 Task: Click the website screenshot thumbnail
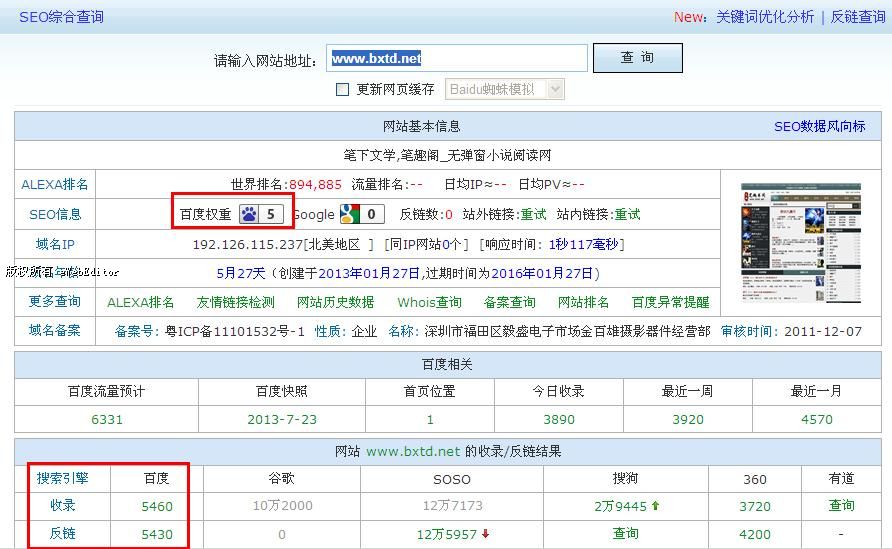(x=800, y=243)
